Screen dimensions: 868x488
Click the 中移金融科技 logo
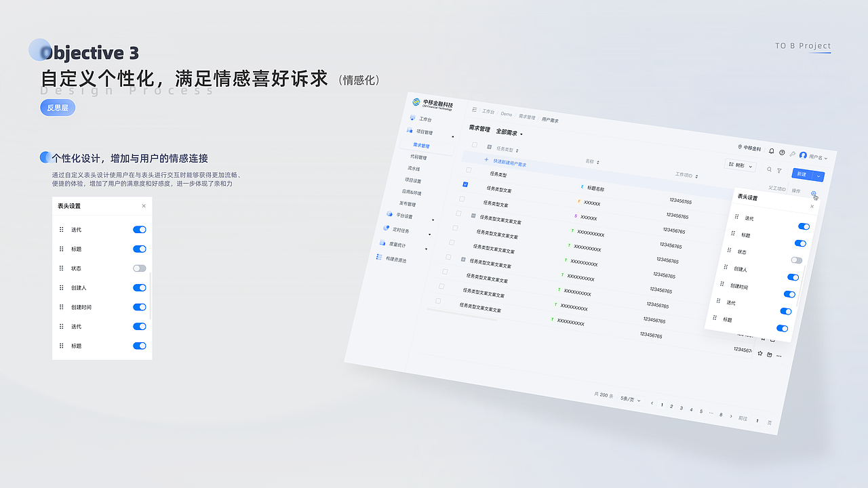pos(433,104)
